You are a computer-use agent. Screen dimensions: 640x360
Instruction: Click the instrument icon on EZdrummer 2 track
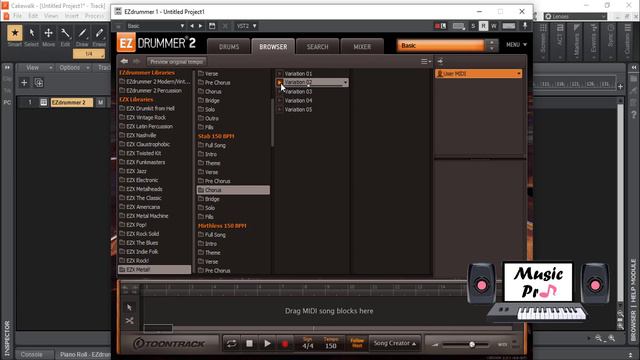(x=44, y=102)
